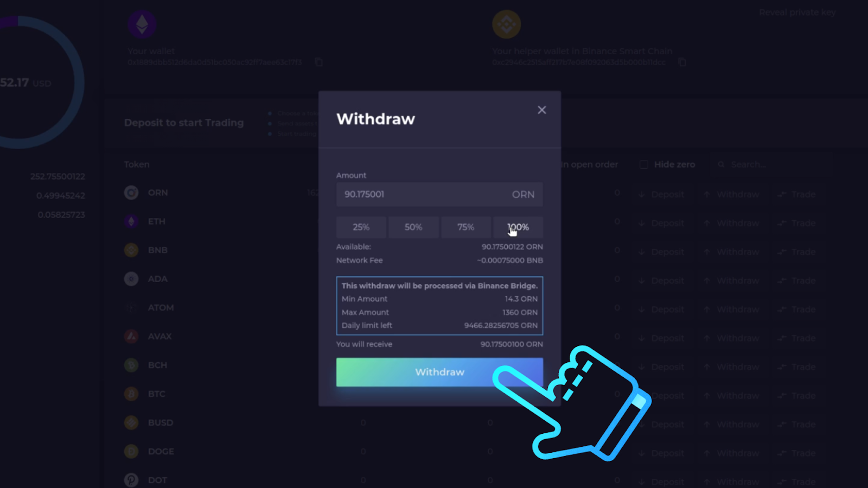Image resolution: width=868 pixels, height=488 pixels.
Task: Click the ORN token icon
Action: pos(131,192)
